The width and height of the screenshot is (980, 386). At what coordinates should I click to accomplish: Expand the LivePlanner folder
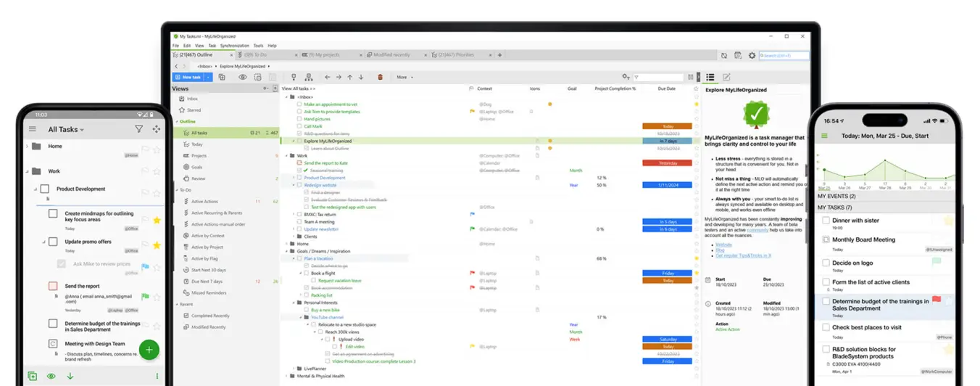point(294,369)
